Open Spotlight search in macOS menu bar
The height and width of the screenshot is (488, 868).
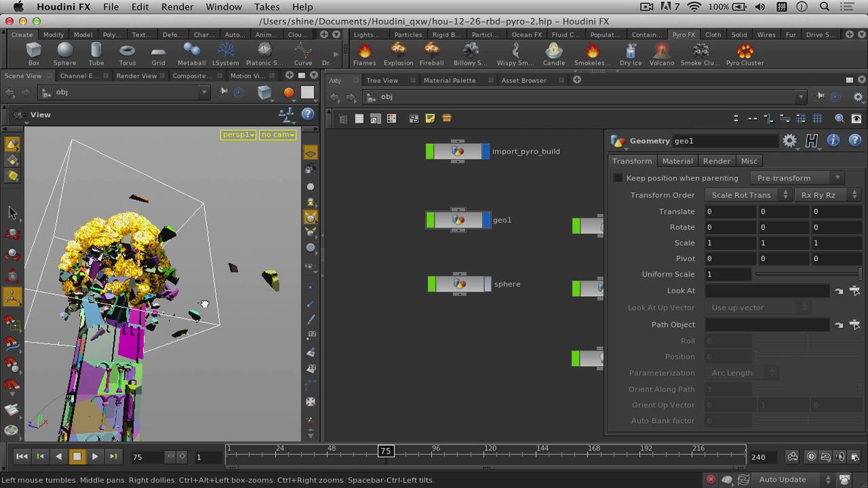(x=825, y=7)
